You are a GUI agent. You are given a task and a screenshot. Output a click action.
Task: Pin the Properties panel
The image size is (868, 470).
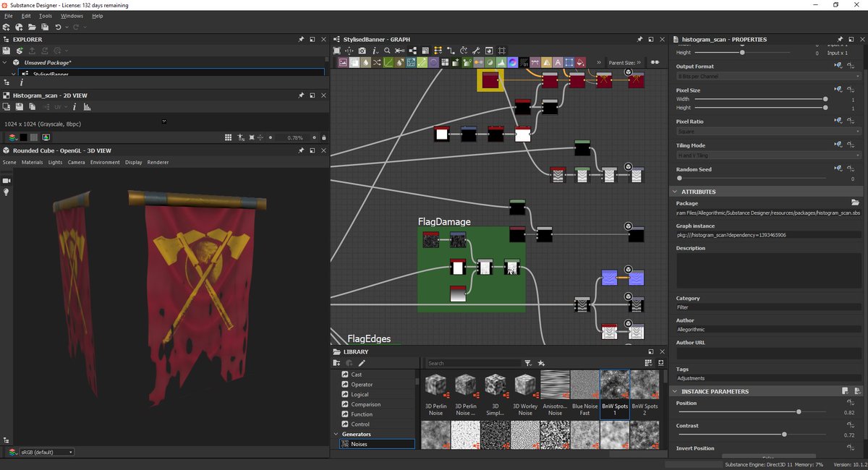tap(841, 39)
